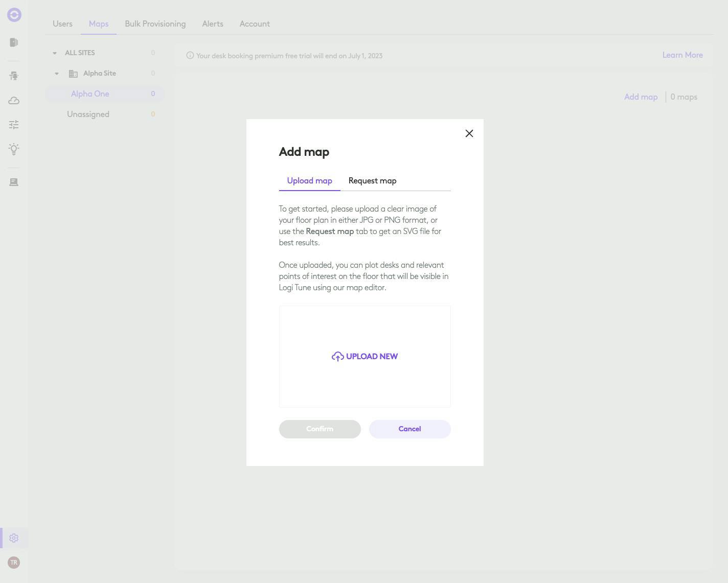This screenshot has height=583, width=728.
Task: Close the Add map dialog with X
Action: click(469, 133)
